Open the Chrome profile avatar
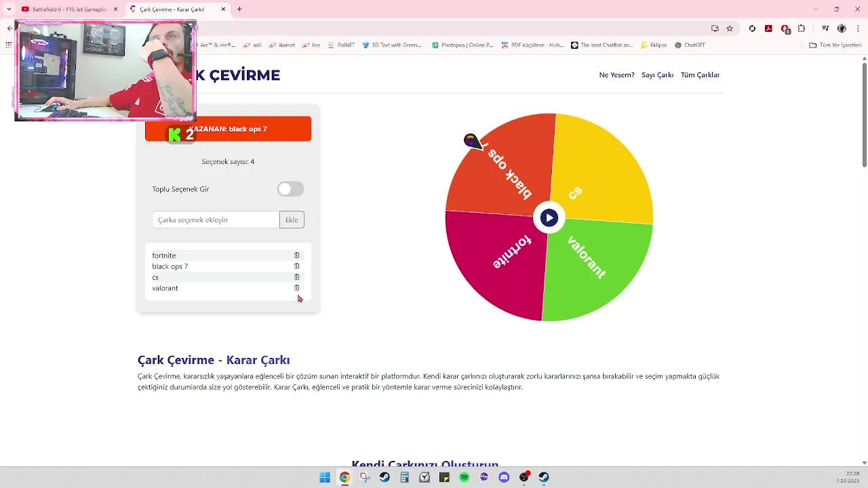 [x=842, y=28]
